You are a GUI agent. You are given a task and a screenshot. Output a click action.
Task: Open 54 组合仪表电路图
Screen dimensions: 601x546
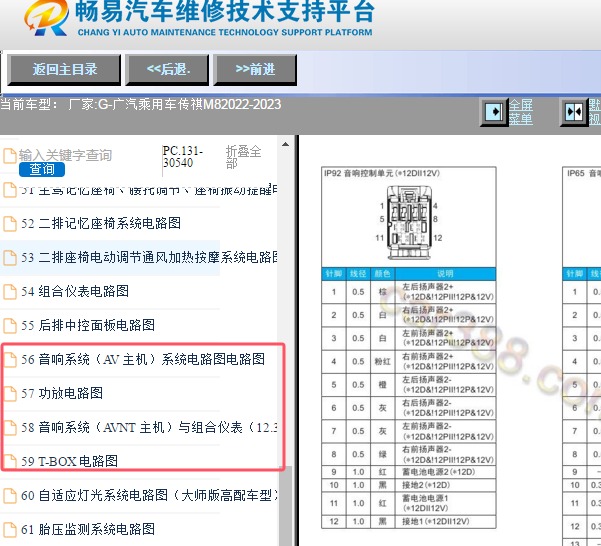75,292
